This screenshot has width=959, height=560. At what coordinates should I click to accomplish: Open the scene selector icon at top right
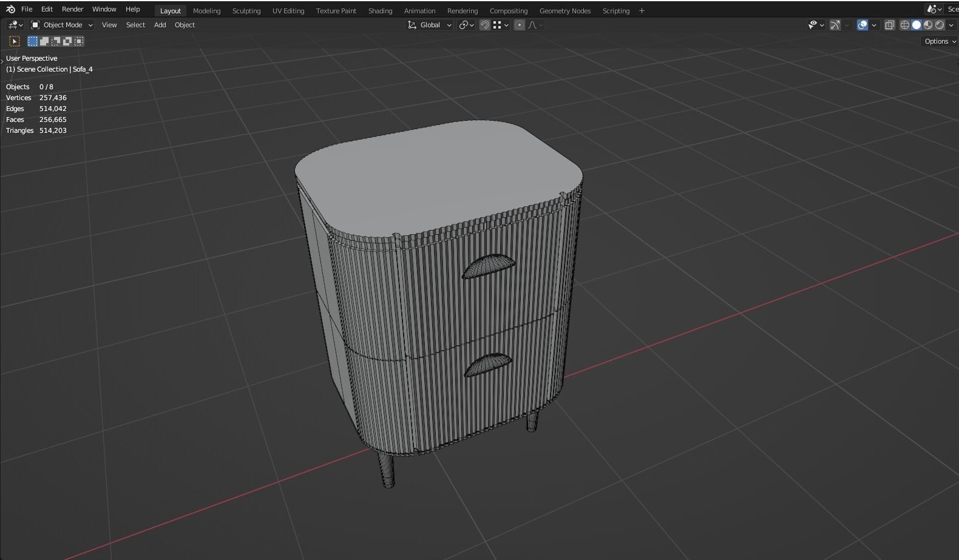[x=934, y=9]
